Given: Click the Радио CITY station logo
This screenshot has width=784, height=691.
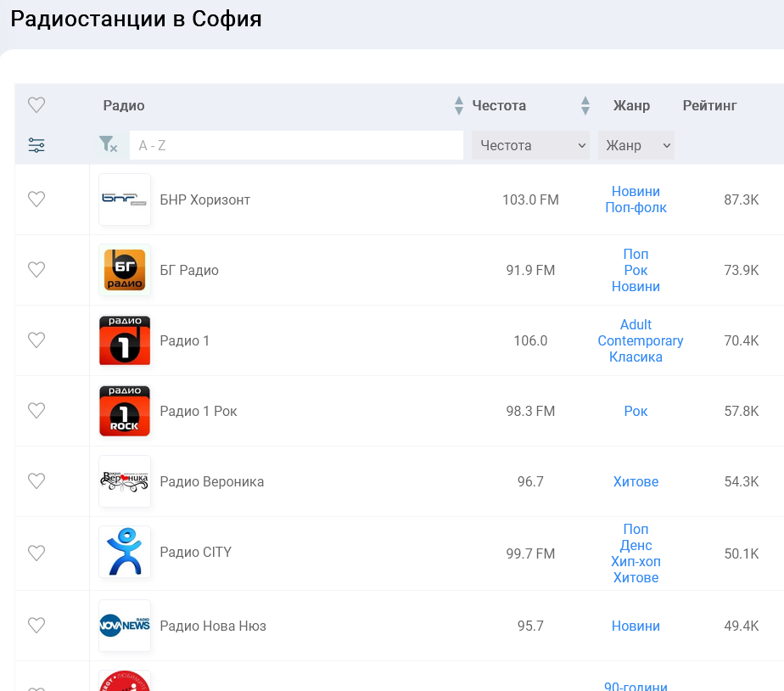Looking at the screenshot, I should (x=125, y=552).
